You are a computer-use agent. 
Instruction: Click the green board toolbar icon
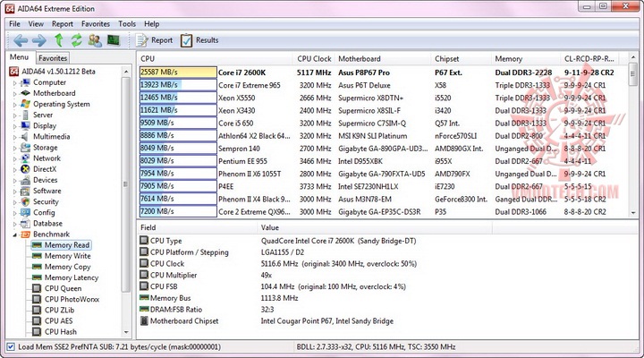(113, 40)
